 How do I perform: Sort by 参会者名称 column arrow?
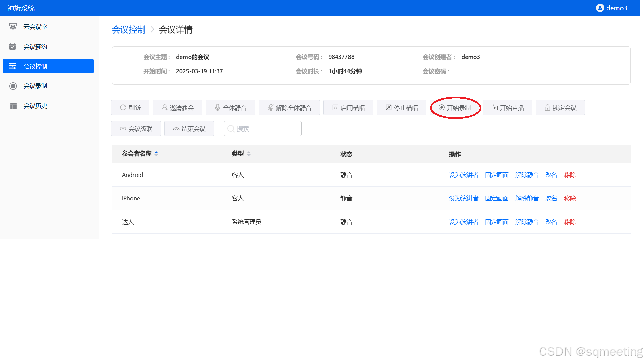[x=156, y=154]
